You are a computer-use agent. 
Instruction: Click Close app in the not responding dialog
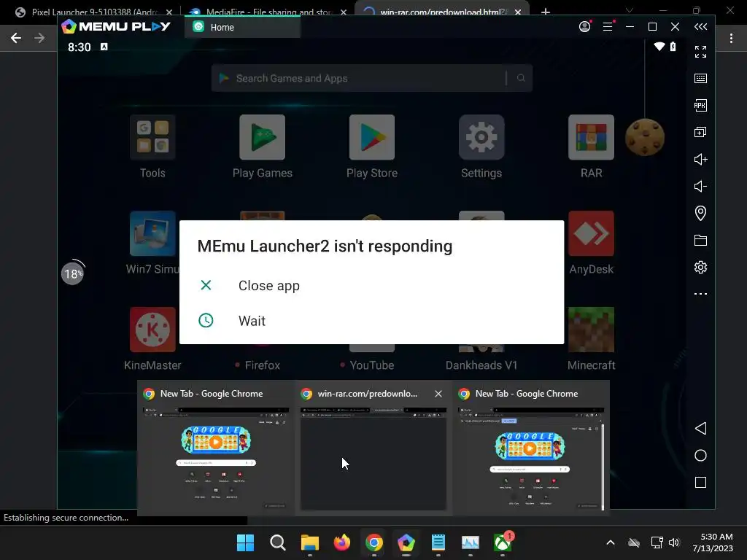[268, 286]
